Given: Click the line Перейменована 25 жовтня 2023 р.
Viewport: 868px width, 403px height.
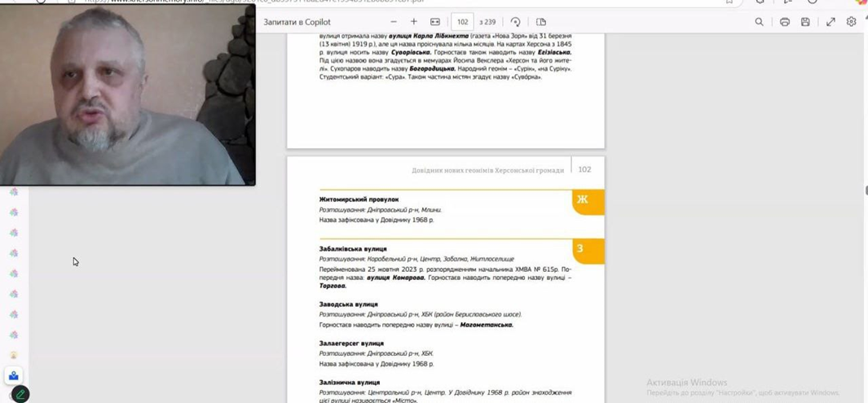Looking at the screenshot, I should click(x=445, y=269).
